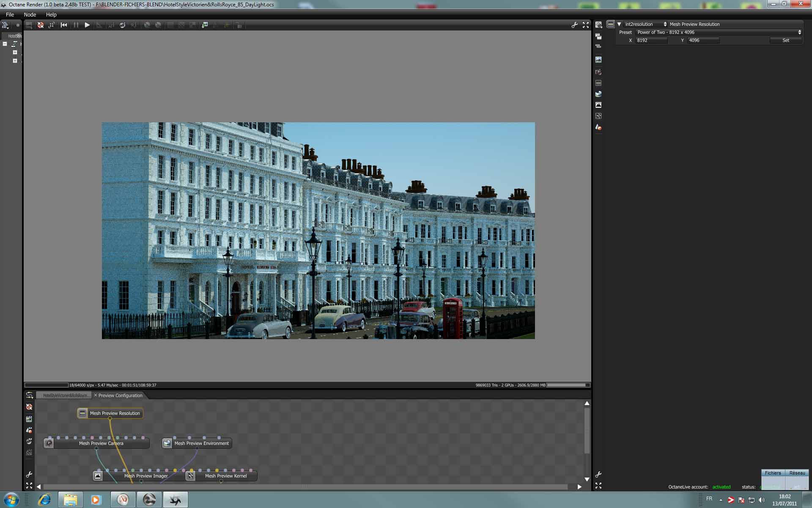The height and width of the screenshot is (508, 812).
Task: Open Internet Explorer from the taskbar
Action: pos(44,500)
